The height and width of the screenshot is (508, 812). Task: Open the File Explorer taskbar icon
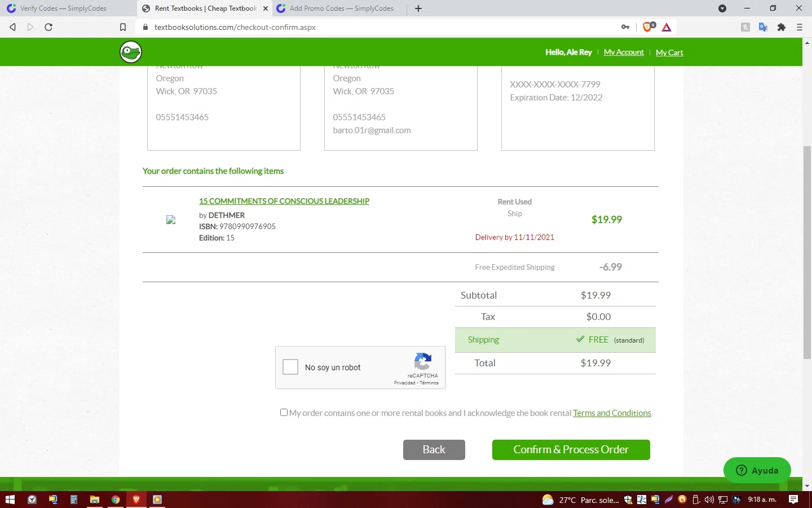(x=95, y=500)
